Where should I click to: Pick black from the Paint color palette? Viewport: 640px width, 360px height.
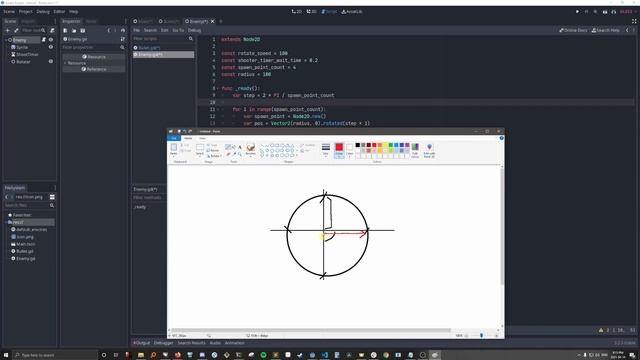[358, 145]
